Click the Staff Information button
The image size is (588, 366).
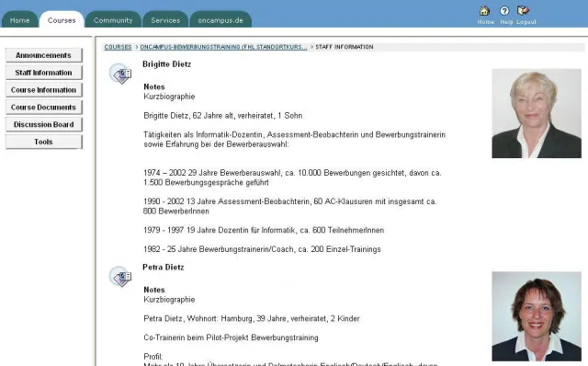(43, 73)
